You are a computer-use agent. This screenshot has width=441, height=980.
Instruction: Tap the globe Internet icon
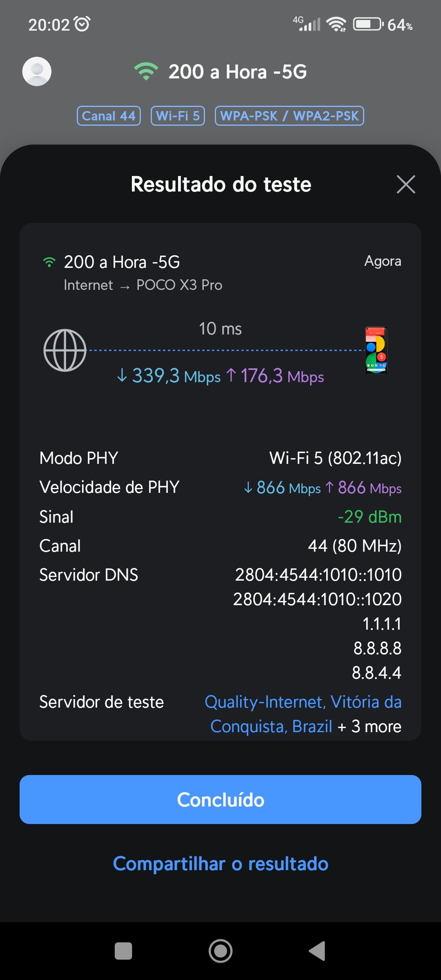[x=65, y=350]
